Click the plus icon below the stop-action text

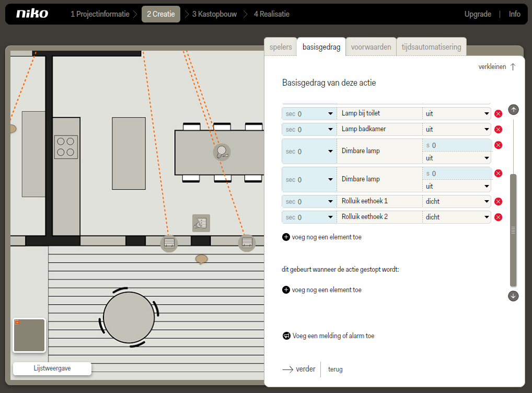286,290
